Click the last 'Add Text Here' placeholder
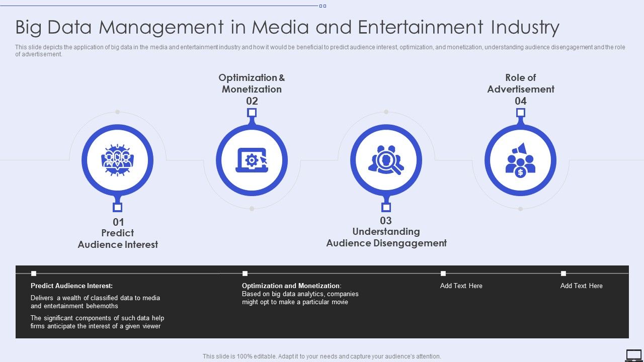This screenshot has width=644, height=362. (582, 286)
